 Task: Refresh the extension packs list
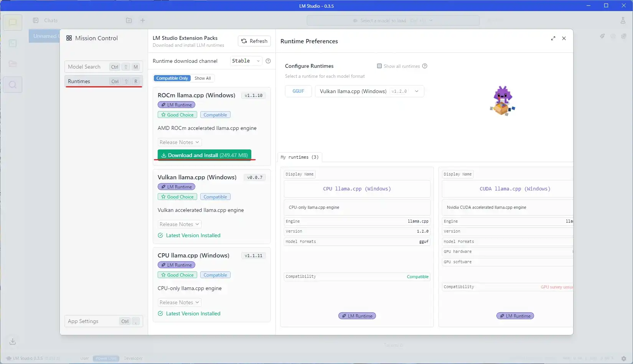coord(254,41)
